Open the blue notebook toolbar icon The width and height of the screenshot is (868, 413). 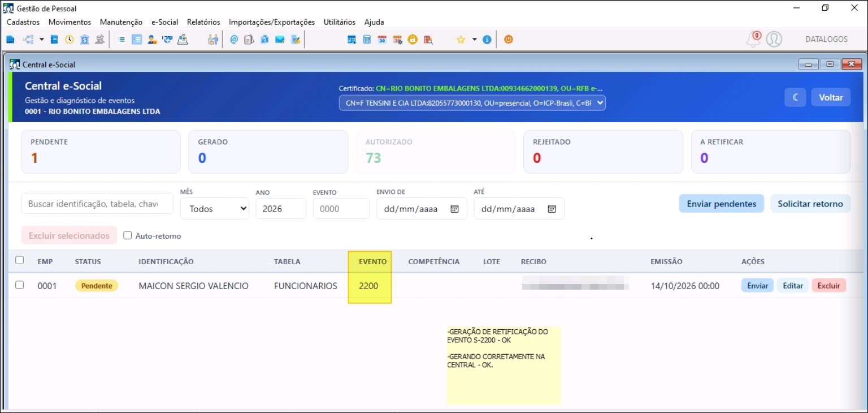pyautogui.click(x=54, y=40)
